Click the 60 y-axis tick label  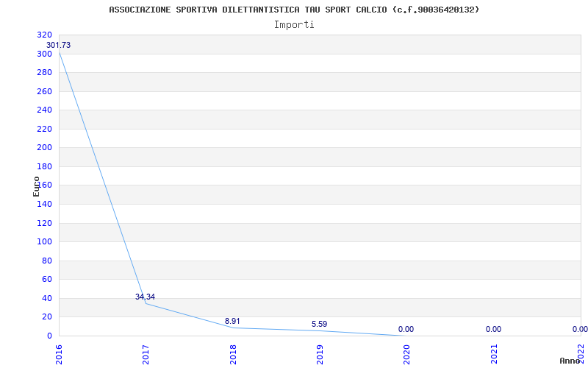point(46,280)
